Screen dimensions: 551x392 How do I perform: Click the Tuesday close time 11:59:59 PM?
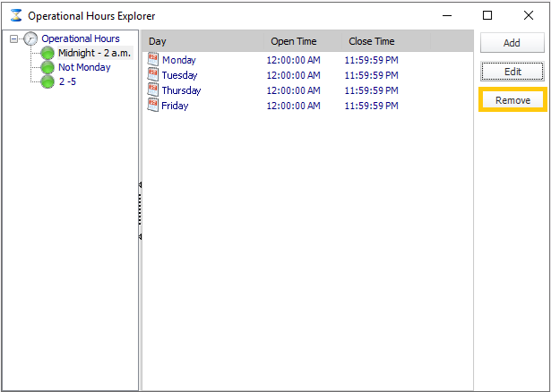tap(372, 75)
